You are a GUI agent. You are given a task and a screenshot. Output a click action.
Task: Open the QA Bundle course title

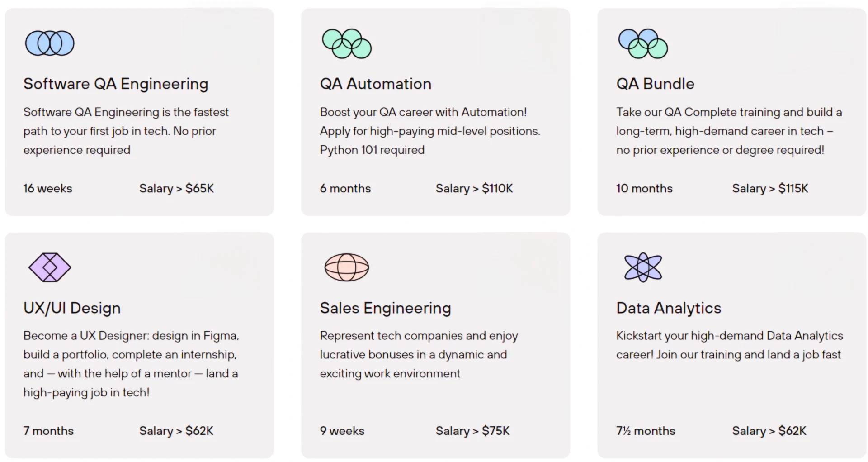(x=655, y=84)
